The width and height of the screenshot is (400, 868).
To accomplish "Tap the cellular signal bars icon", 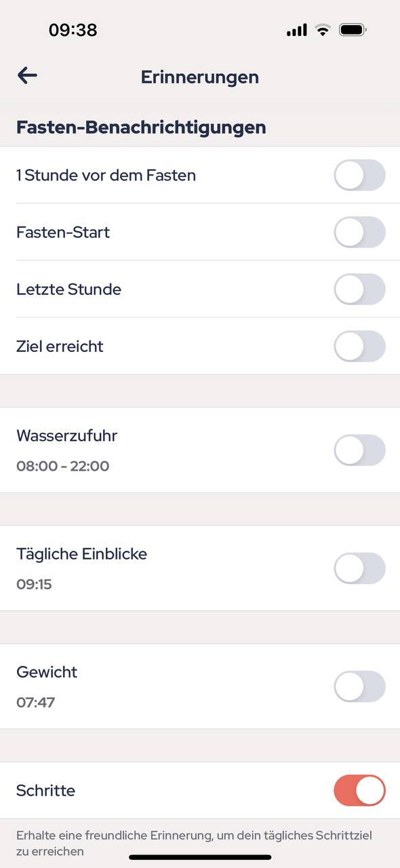I will click(297, 31).
